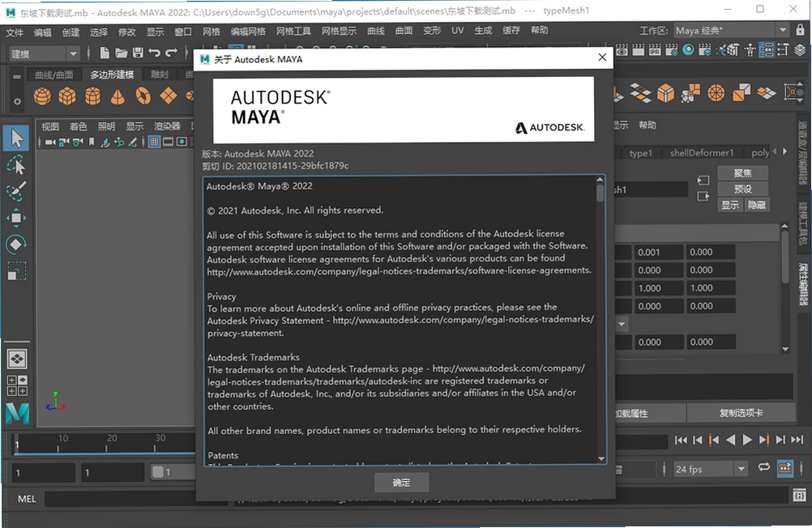Toggle the cached playback icon
This screenshot has height=528, width=812.
click(x=785, y=468)
